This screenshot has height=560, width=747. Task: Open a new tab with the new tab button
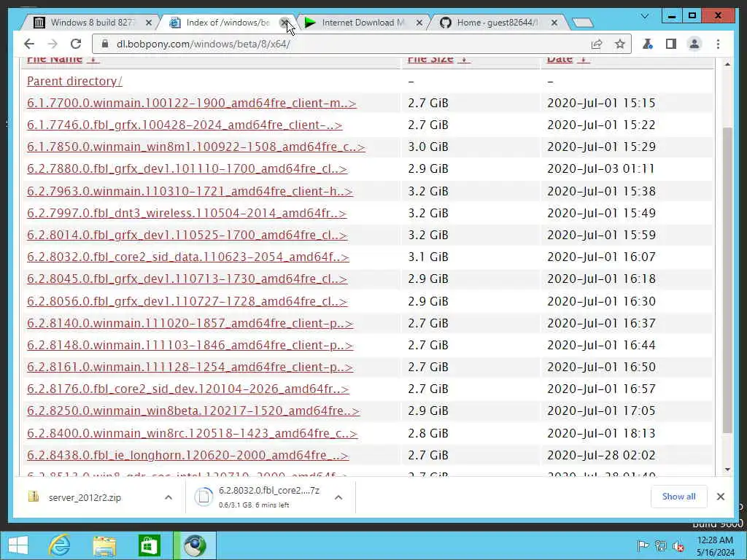point(582,23)
